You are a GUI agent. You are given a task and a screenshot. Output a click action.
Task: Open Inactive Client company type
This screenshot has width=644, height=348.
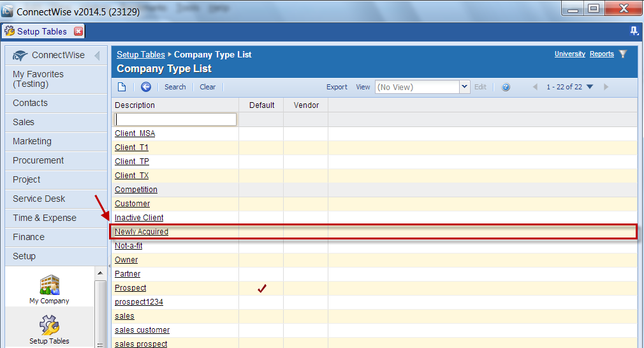point(139,217)
